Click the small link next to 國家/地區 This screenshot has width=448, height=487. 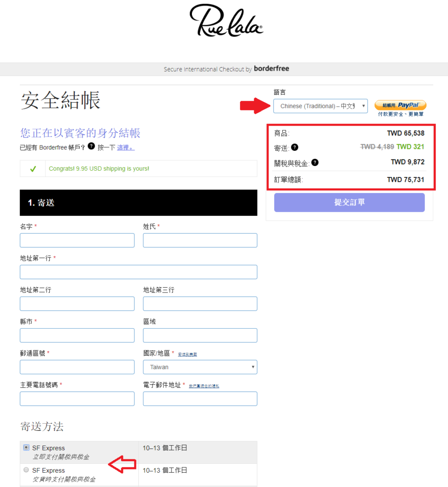tap(187, 354)
